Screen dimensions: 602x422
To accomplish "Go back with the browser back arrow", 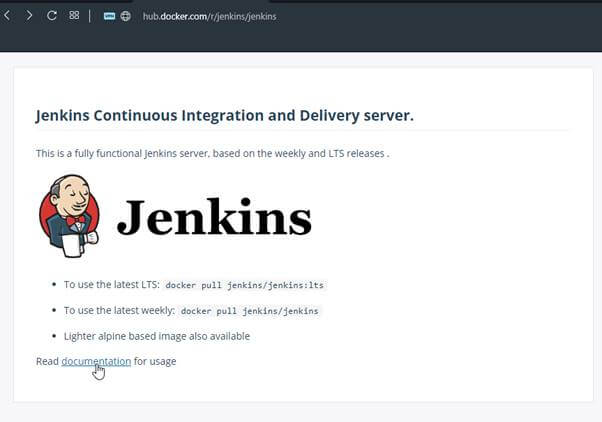I will 7,16.
